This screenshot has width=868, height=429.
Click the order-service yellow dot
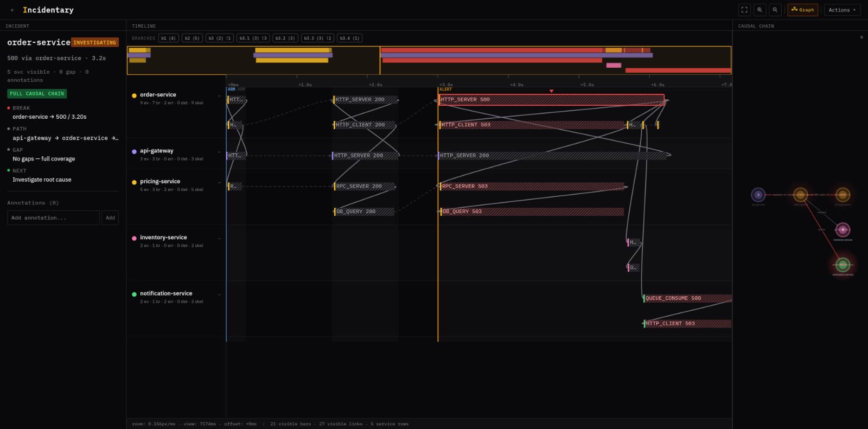coord(134,95)
